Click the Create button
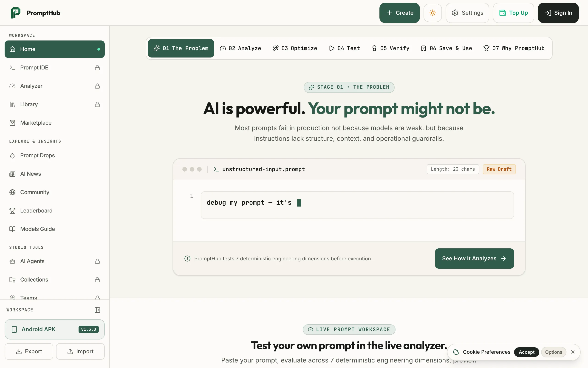 [x=399, y=13]
